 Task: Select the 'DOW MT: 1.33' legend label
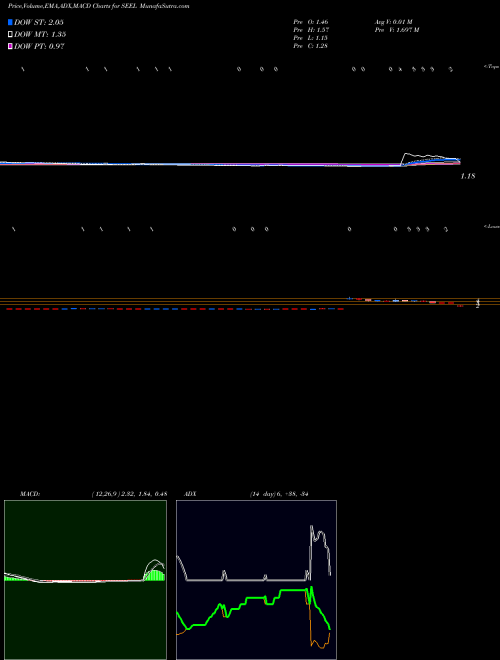click(40, 34)
